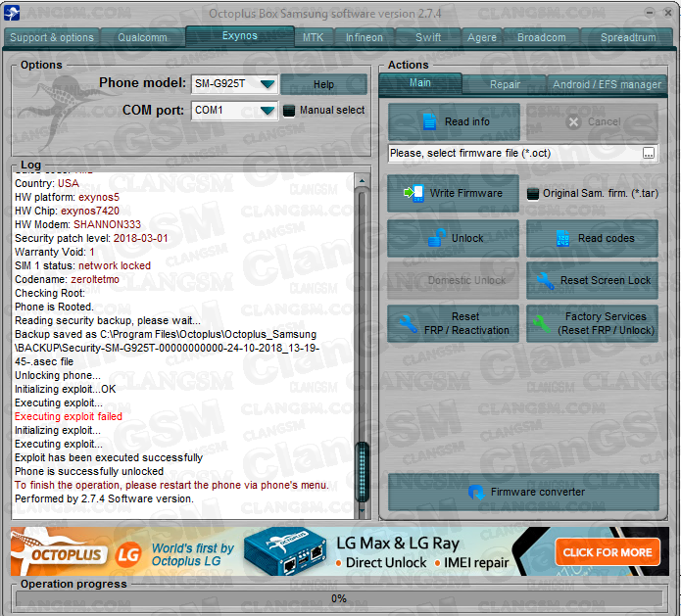Click the Reset Screen Lock wrench icon
This screenshot has height=616, width=681.
click(x=545, y=280)
